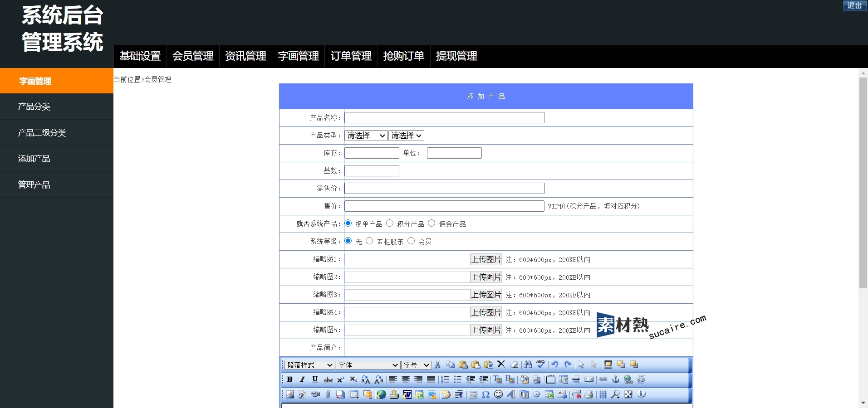Go to 产品二级分类 in sidebar
The image size is (868, 408).
point(57,132)
